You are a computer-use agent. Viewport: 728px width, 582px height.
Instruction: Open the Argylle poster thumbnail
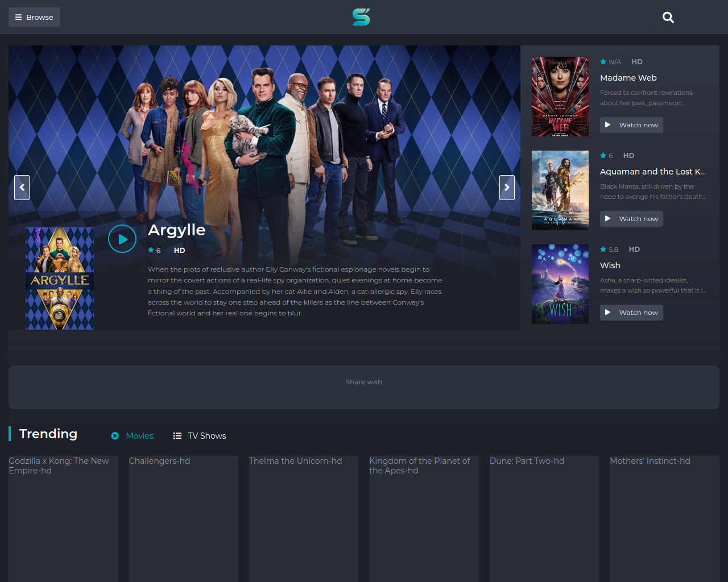coord(60,278)
